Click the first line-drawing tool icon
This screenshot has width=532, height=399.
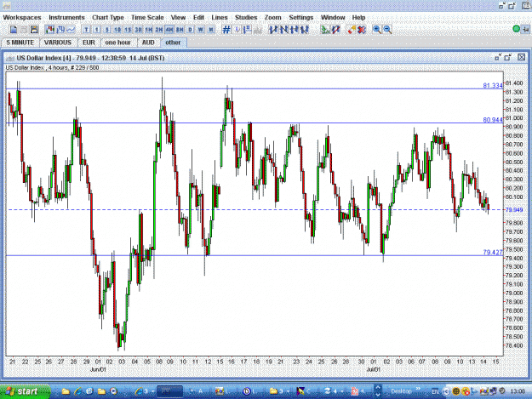273,30
